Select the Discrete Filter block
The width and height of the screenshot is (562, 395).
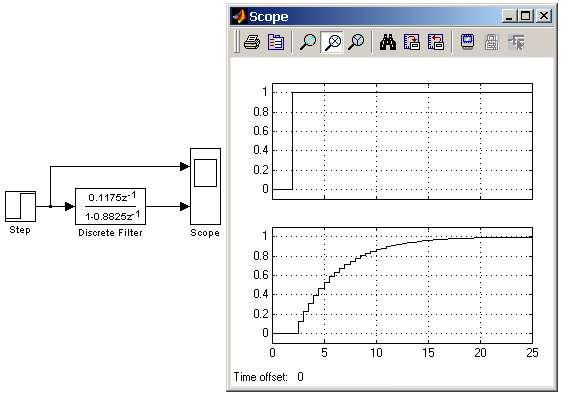point(110,206)
